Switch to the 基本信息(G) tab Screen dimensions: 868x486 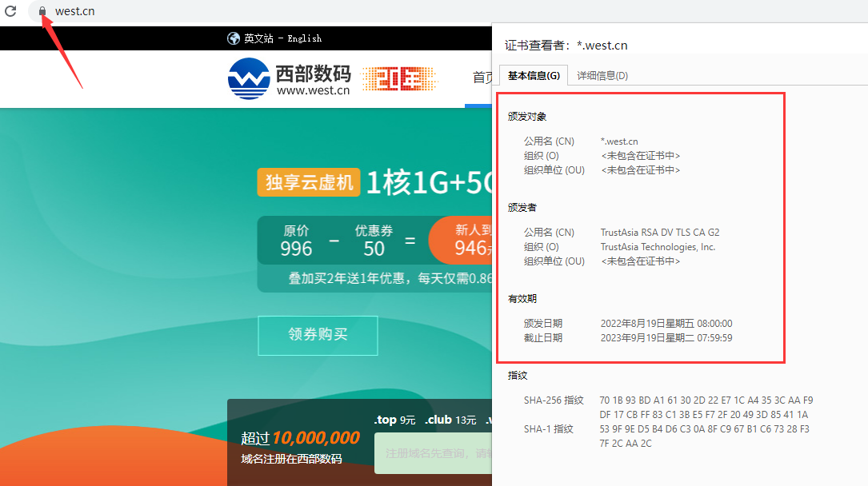pyautogui.click(x=534, y=75)
